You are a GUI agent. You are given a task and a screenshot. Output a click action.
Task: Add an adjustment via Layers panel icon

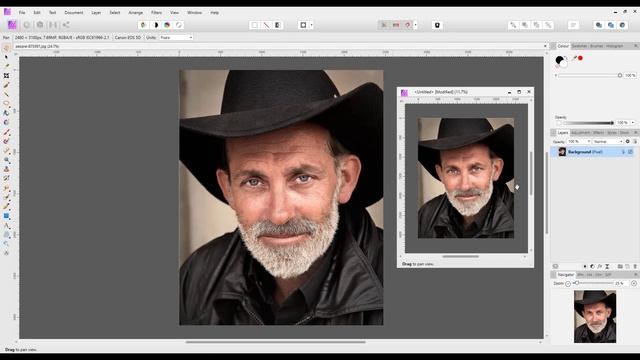click(592, 266)
